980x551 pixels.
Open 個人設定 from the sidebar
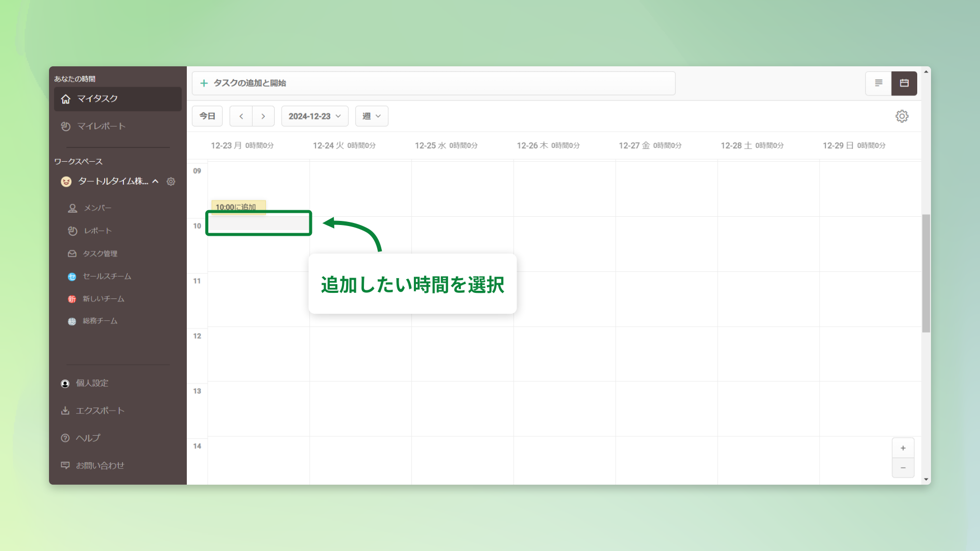[x=92, y=383]
